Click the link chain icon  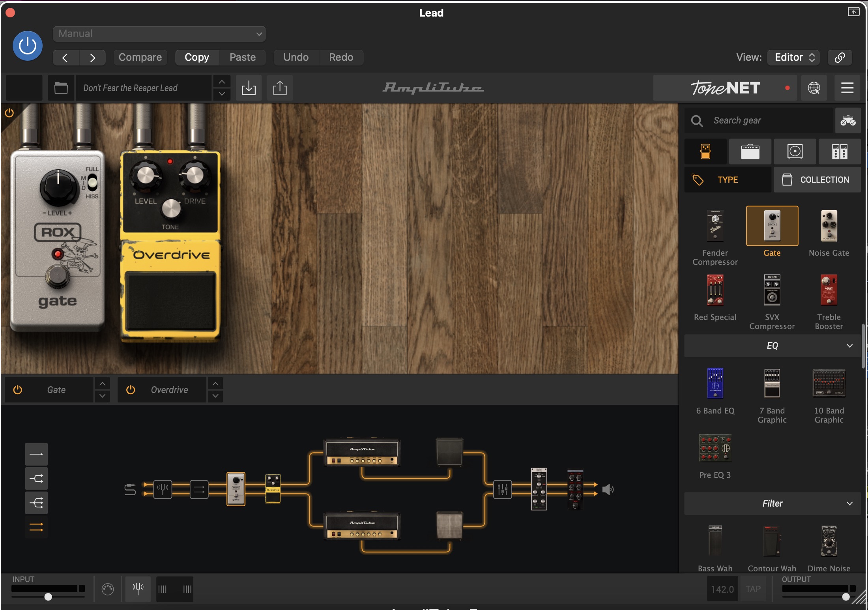click(840, 57)
